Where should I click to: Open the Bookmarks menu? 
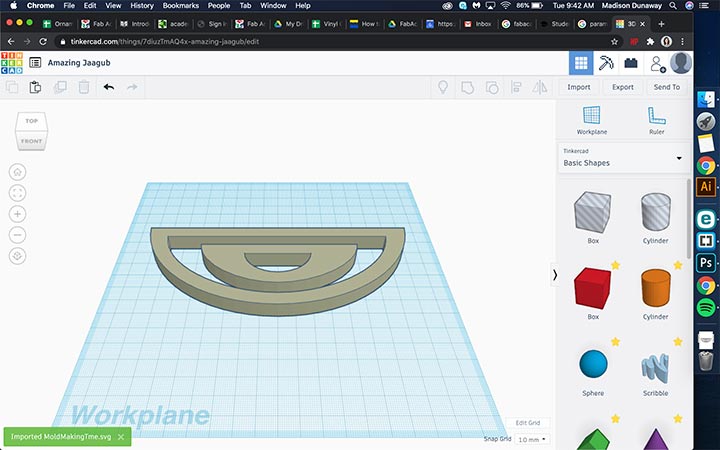coord(181,6)
